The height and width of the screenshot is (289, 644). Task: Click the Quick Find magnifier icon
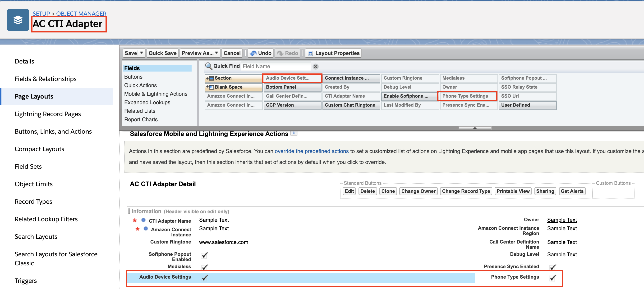(x=208, y=66)
